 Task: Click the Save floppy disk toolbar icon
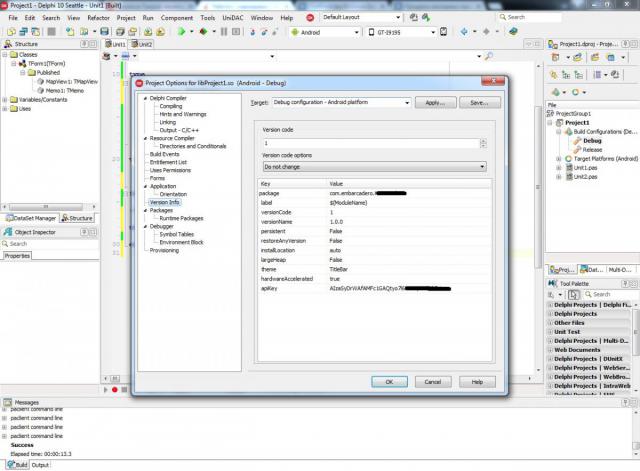tap(104, 31)
